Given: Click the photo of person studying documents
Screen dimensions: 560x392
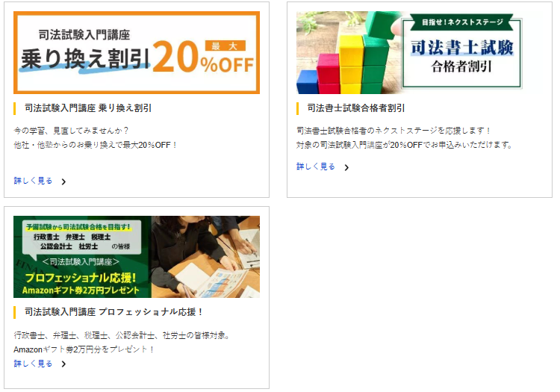Looking at the screenshot, I should coord(206,257).
